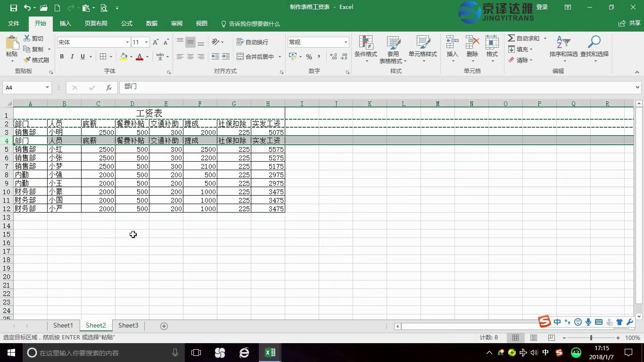Switch to page layout view icon

pyautogui.click(x=534, y=338)
